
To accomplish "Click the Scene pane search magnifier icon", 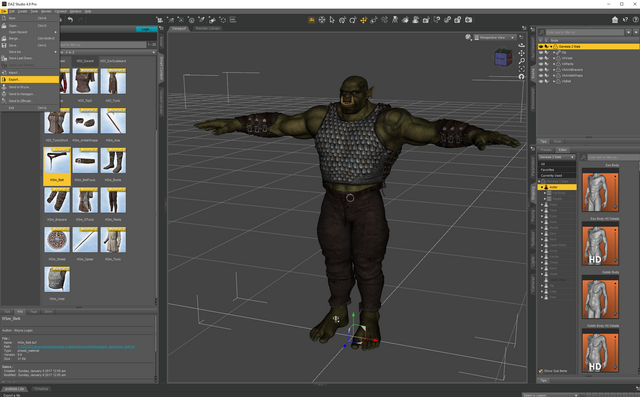I will (x=542, y=32).
